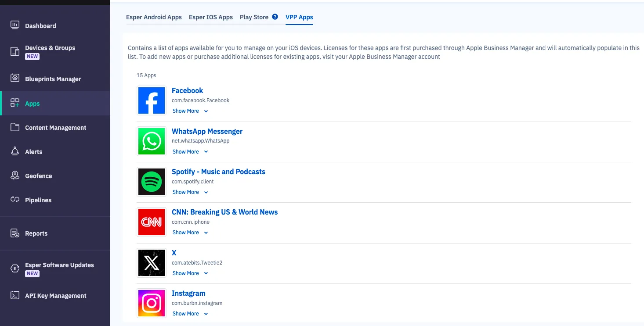644x326 pixels.
Task: Switch to the Esper Android Apps tab
Action: coord(154,17)
